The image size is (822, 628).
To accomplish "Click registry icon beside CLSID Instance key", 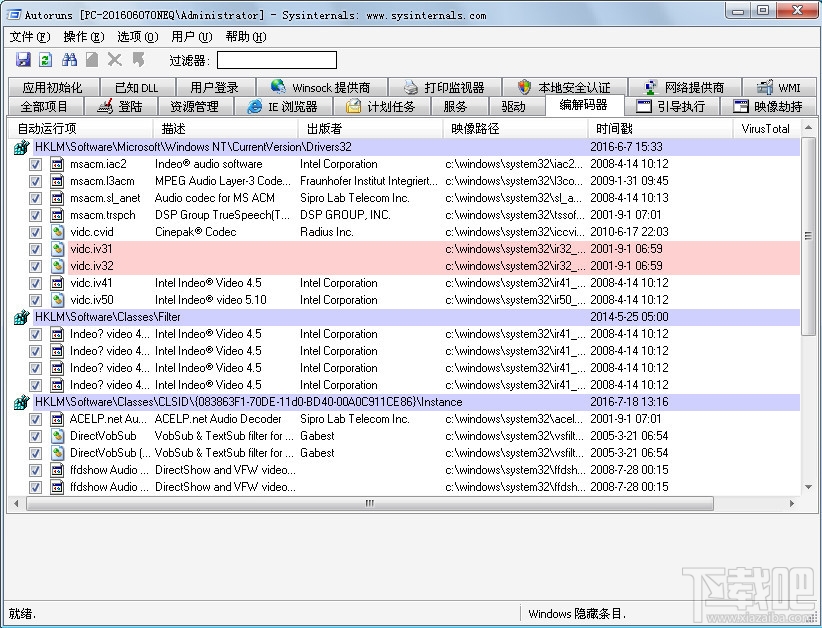I will click(21, 402).
